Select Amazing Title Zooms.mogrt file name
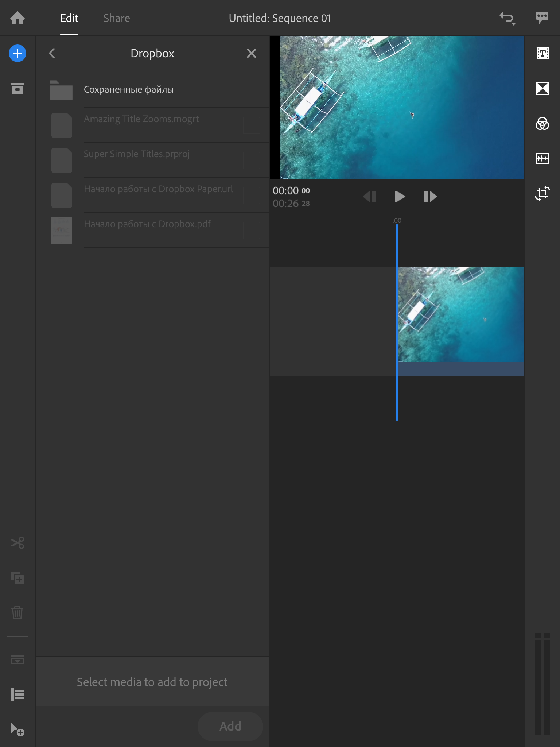The height and width of the screenshot is (747, 560). tap(141, 119)
